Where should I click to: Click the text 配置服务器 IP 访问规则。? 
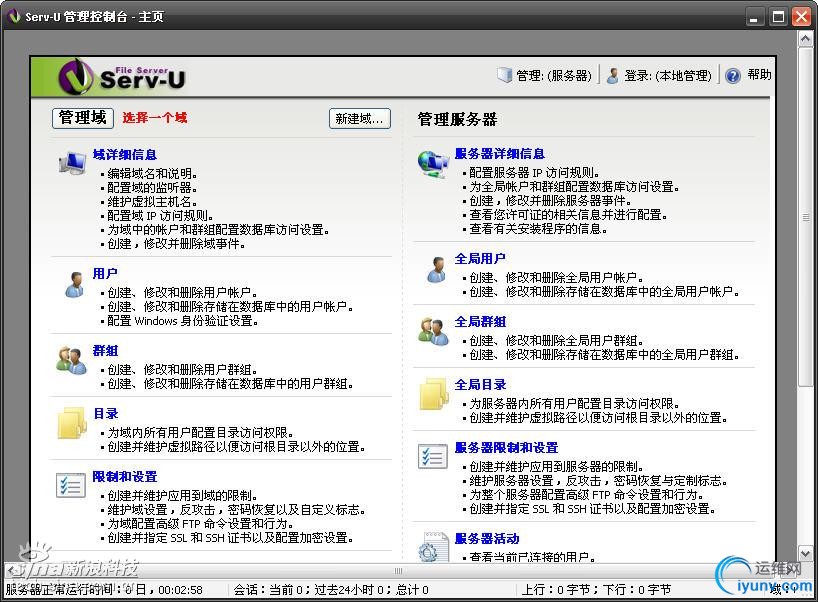(535, 173)
